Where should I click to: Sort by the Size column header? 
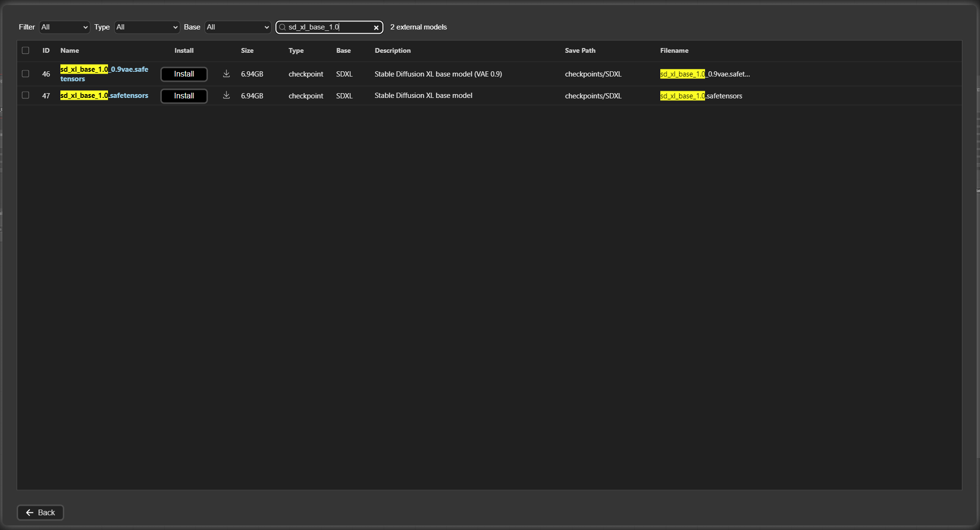pos(247,50)
